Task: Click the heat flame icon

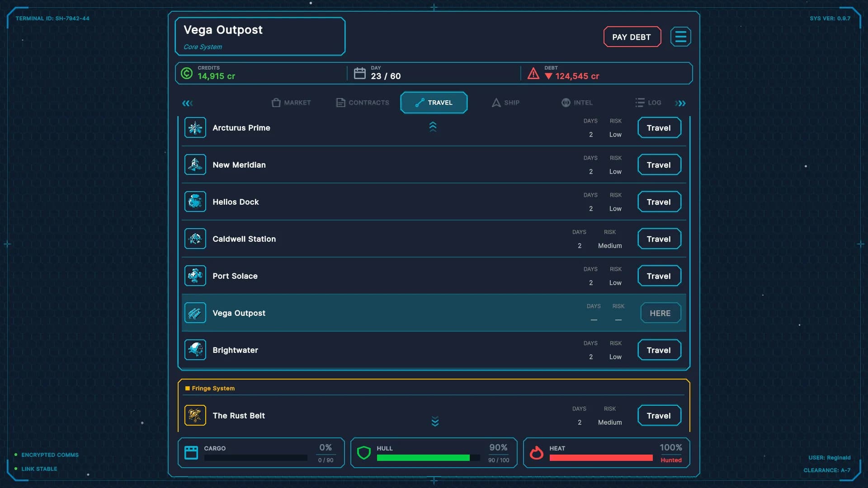Action: pyautogui.click(x=537, y=453)
